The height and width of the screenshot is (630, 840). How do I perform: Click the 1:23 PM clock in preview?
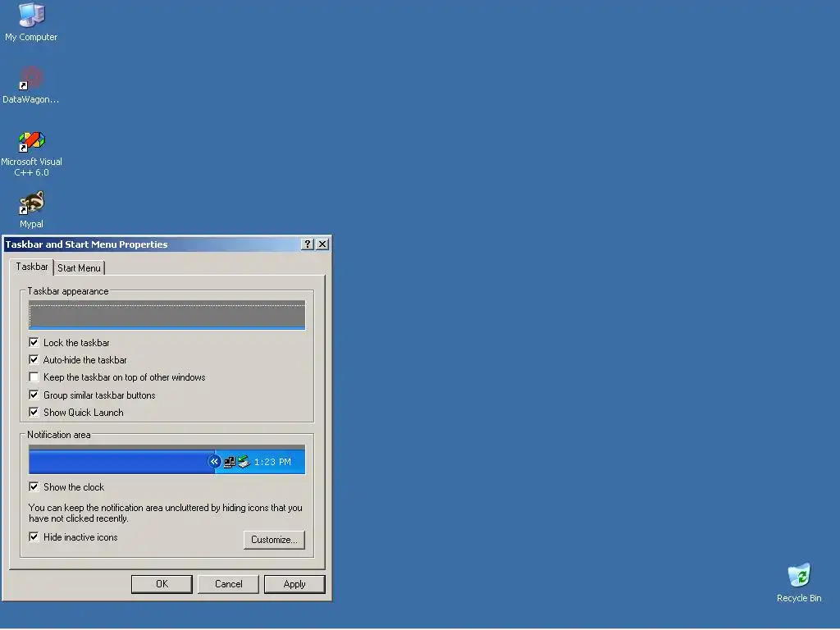click(272, 462)
